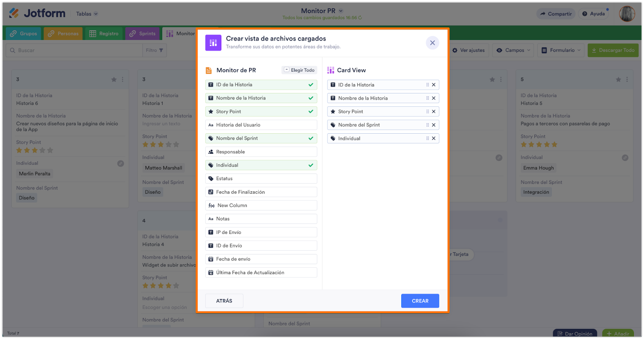Open the Sprints tab
644x339 pixels.
tap(142, 33)
